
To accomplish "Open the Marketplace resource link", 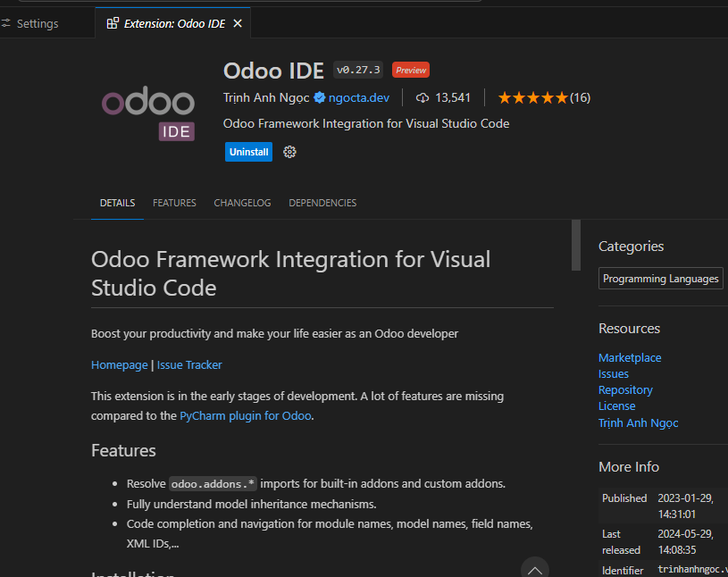I will (x=630, y=357).
